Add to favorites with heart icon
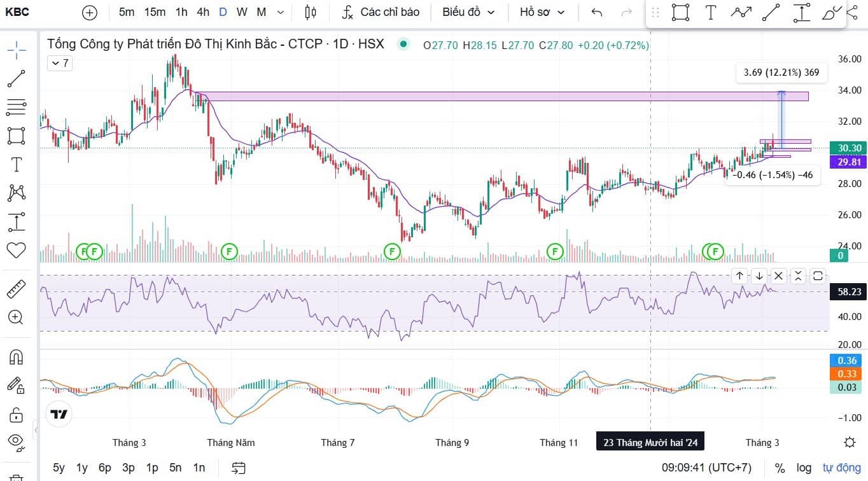 (16, 250)
